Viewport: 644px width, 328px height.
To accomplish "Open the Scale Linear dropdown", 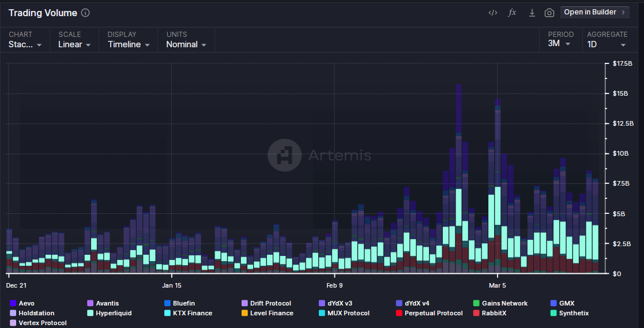I will (74, 40).
